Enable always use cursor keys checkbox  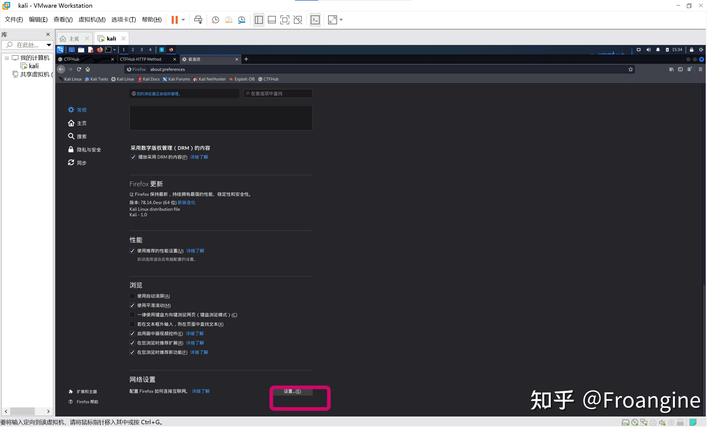click(x=132, y=315)
